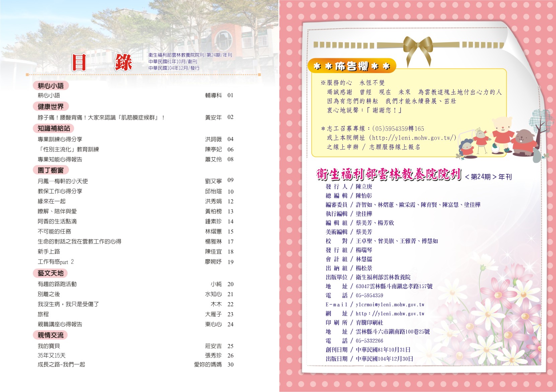Open the 知識補給站 section heading
Image resolution: width=556 pixels, height=392 pixels.
click(x=54, y=128)
